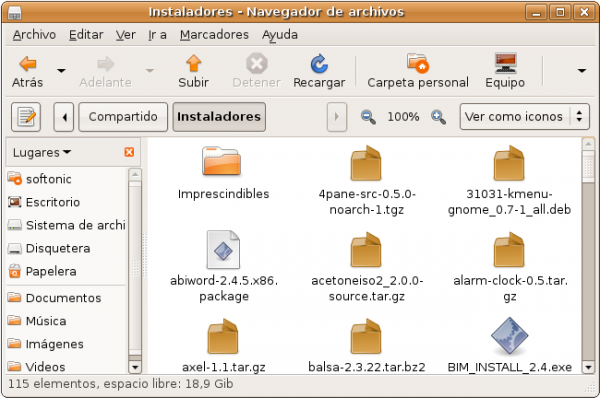Click file view scrollbar down arrow
The image size is (600, 398).
click(588, 367)
